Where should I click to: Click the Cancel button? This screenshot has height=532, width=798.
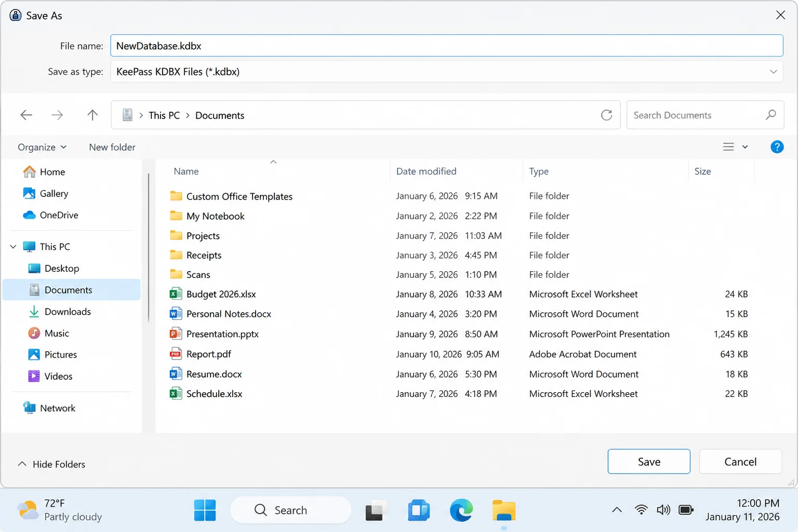pyautogui.click(x=740, y=461)
